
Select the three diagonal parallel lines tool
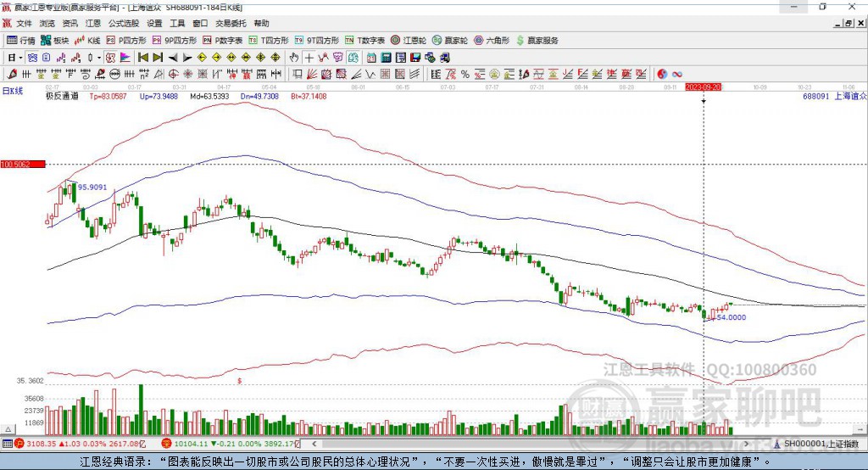(x=415, y=74)
